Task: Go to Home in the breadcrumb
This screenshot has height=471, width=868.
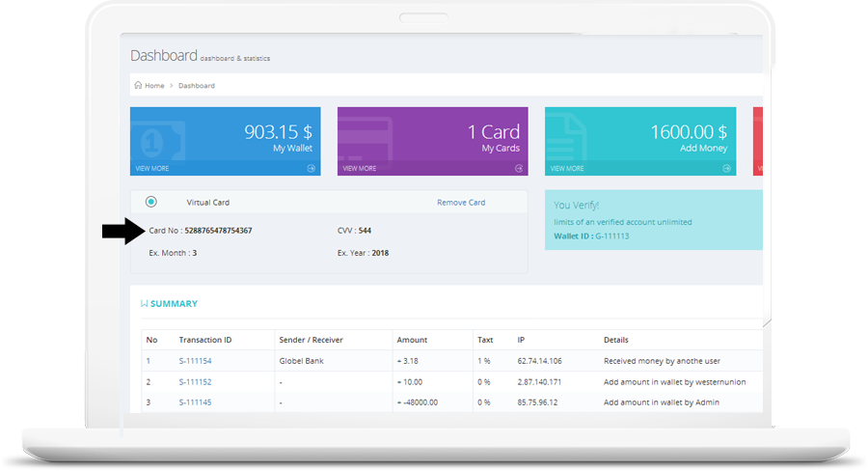Action: click(154, 86)
